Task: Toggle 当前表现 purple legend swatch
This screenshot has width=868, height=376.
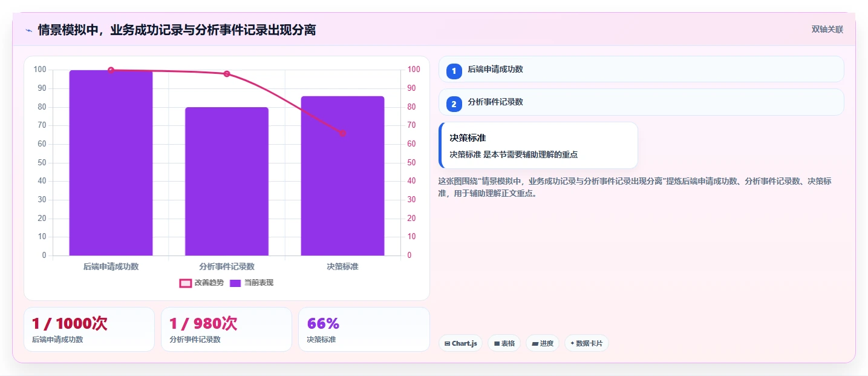Action: 235,283
